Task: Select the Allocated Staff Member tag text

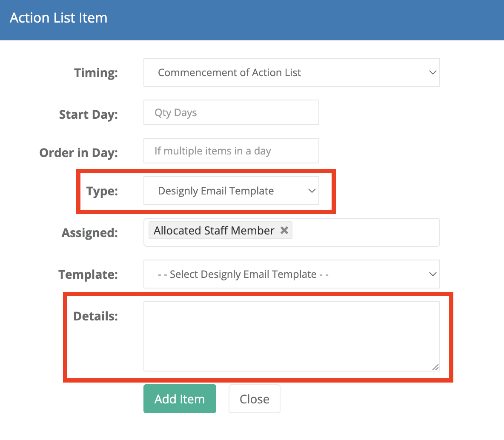Action: tap(214, 231)
